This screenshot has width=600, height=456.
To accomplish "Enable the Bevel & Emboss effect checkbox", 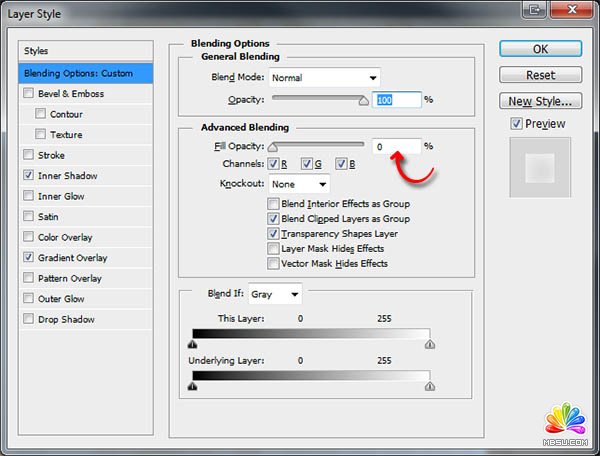I will 28,94.
